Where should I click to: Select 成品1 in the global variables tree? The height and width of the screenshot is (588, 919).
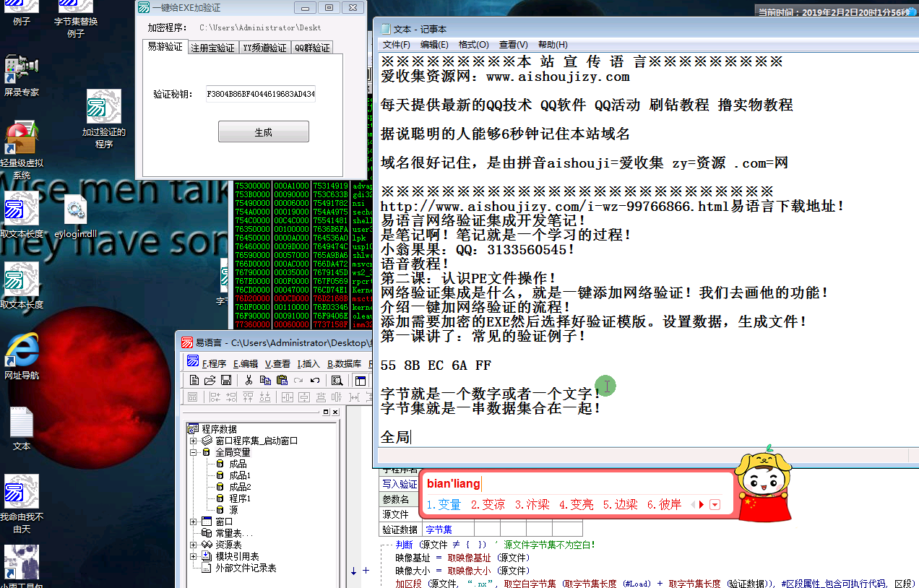(240, 475)
